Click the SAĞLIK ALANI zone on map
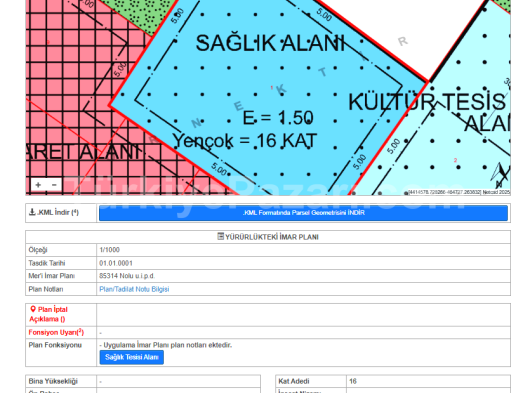 pos(270,43)
